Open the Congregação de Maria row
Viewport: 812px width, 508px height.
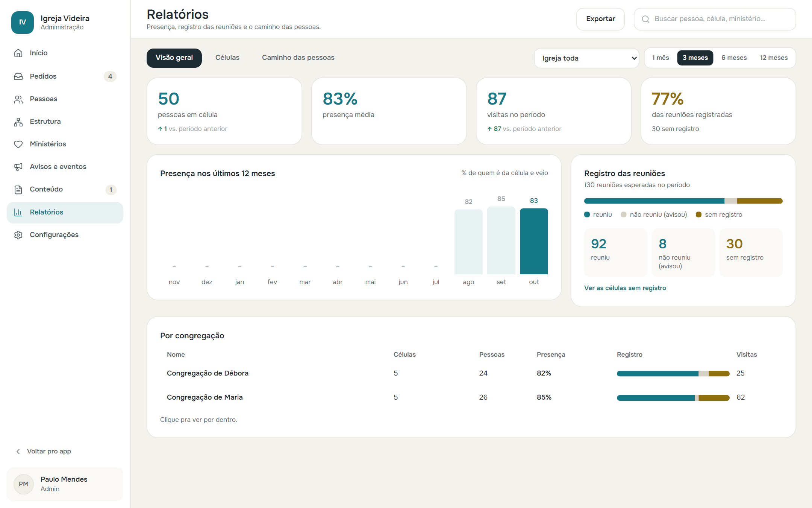coord(471,397)
